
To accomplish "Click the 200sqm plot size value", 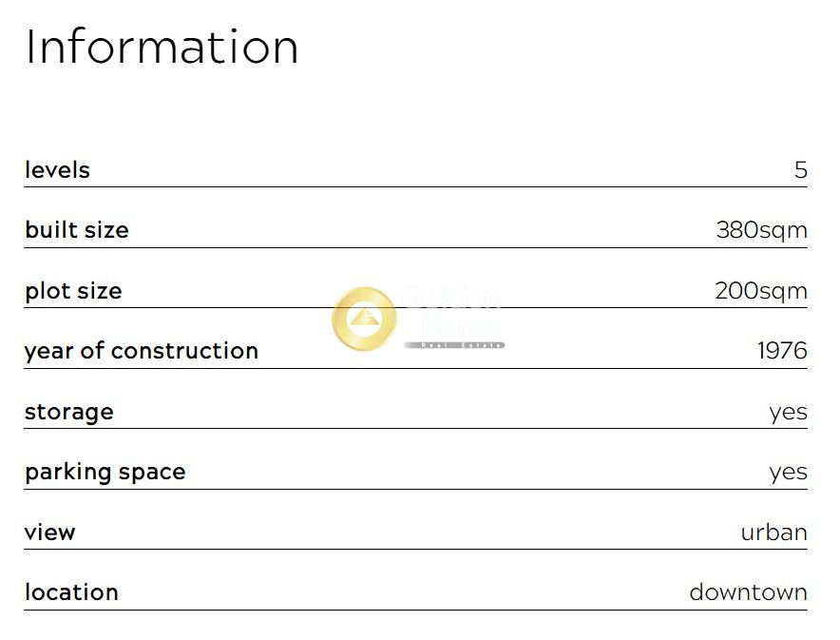I will 760,291.
